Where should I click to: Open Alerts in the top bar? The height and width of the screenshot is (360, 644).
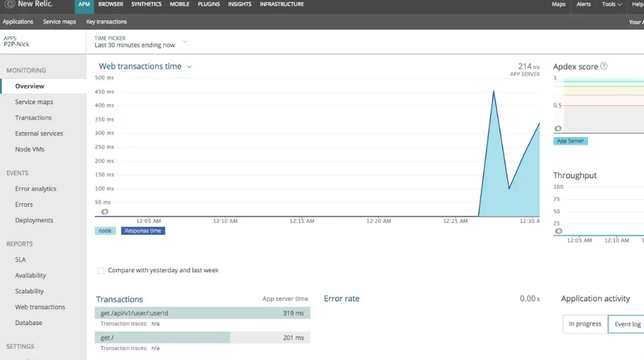click(584, 4)
